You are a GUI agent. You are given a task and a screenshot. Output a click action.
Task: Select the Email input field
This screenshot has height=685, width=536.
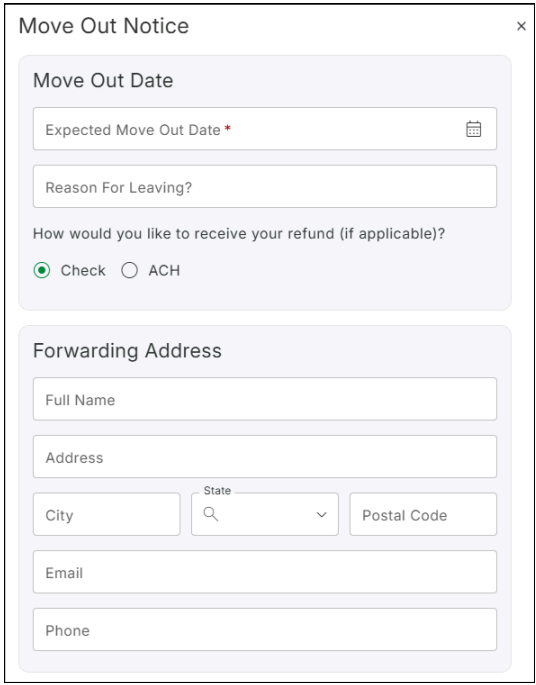pos(265,572)
